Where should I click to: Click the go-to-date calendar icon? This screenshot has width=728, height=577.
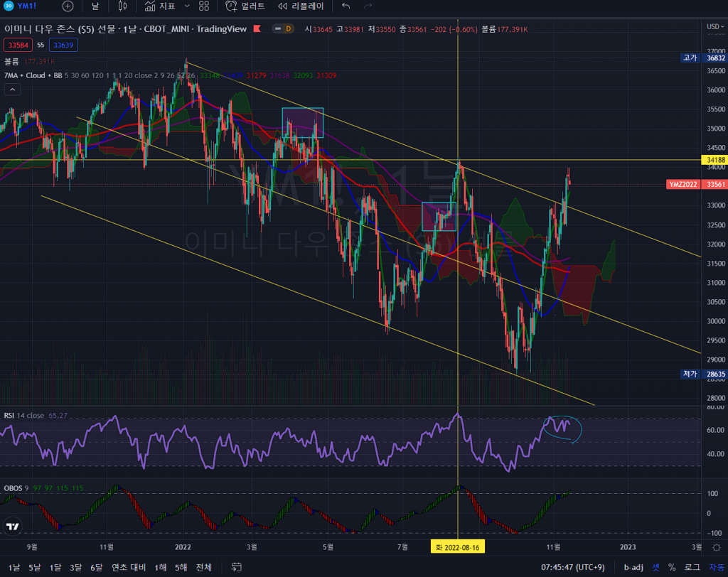point(237,567)
